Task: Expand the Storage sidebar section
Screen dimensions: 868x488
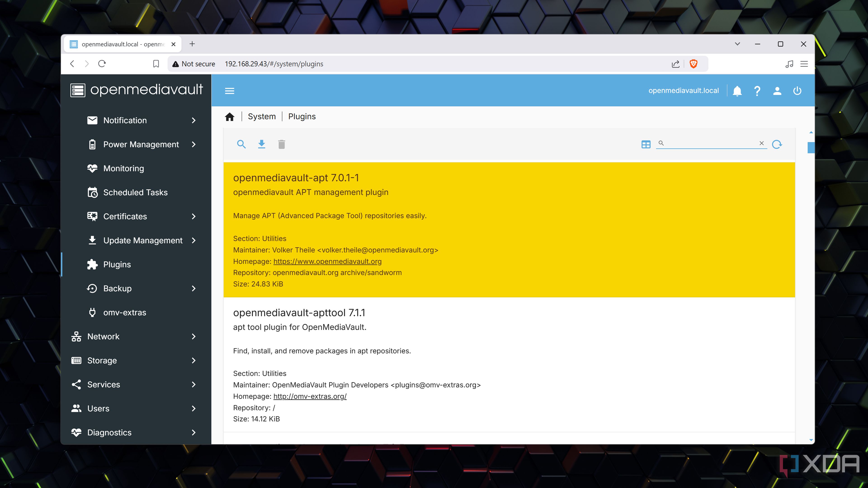Action: click(136, 360)
